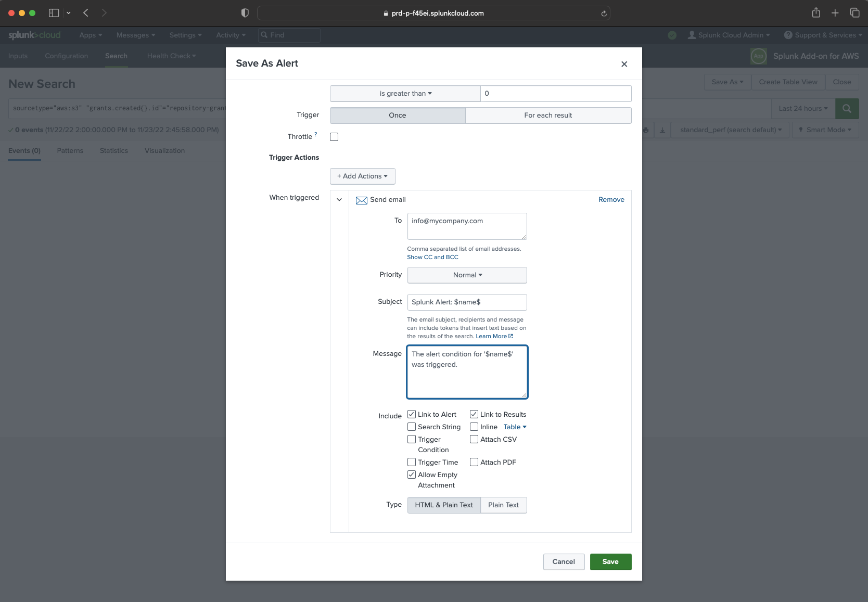This screenshot has height=602, width=868.
Task: Uncheck Link to Alert
Action: pos(412,414)
